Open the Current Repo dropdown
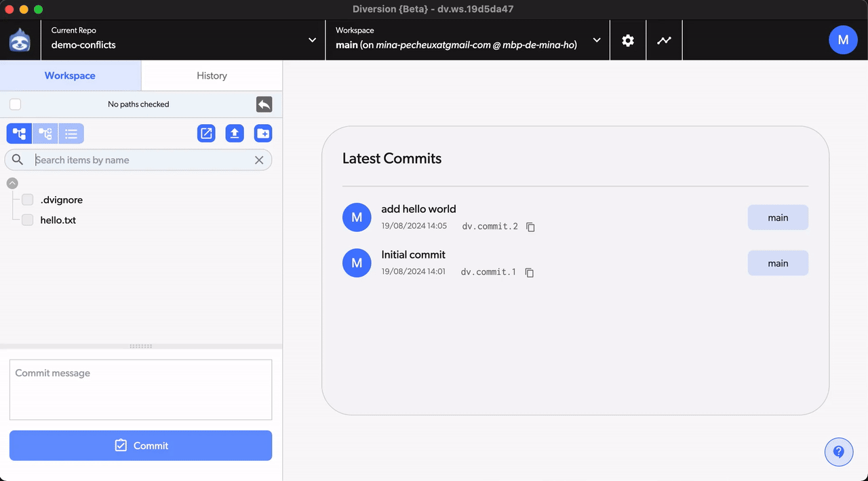 click(183, 40)
